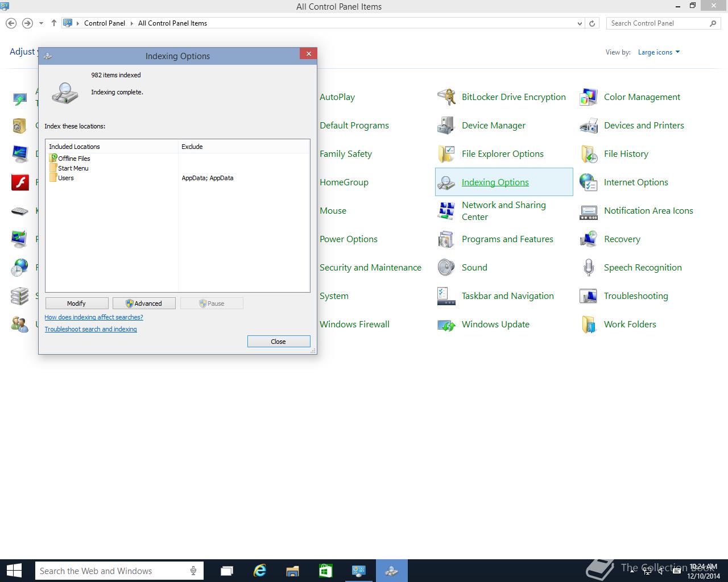This screenshot has height=582, width=728.
Task: Click the microphone icon in taskbar search
Action: coord(194,571)
